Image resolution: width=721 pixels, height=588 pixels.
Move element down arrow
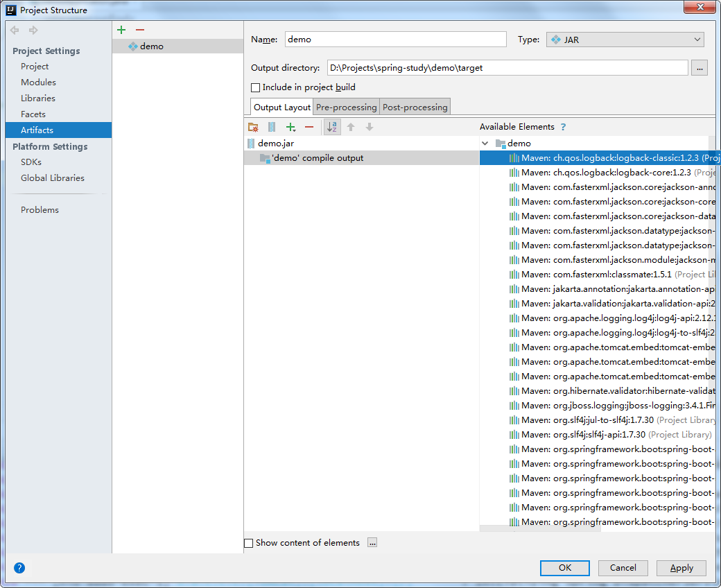tap(370, 127)
